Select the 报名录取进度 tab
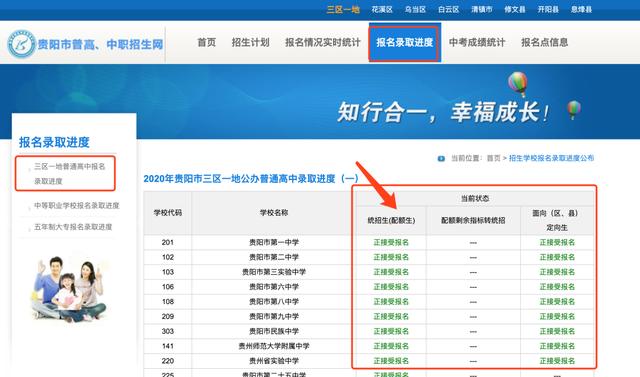This screenshot has height=377, width=640. click(404, 42)
